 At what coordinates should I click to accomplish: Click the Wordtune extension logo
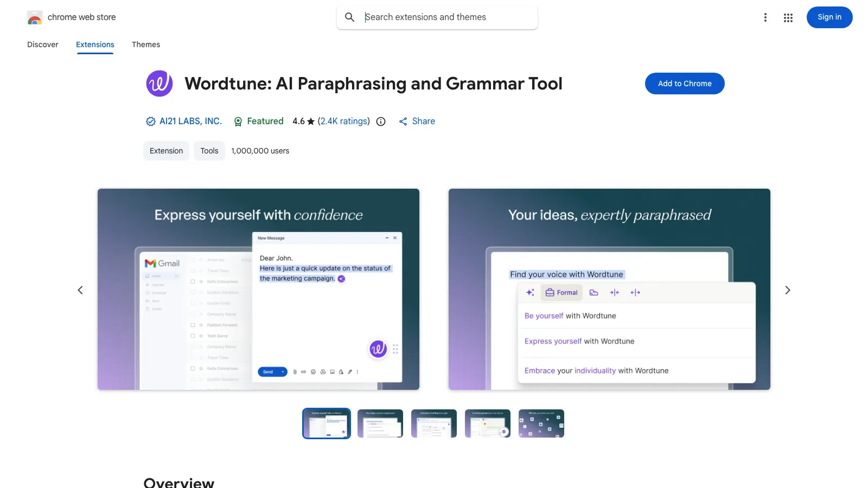tap(159, 84)
